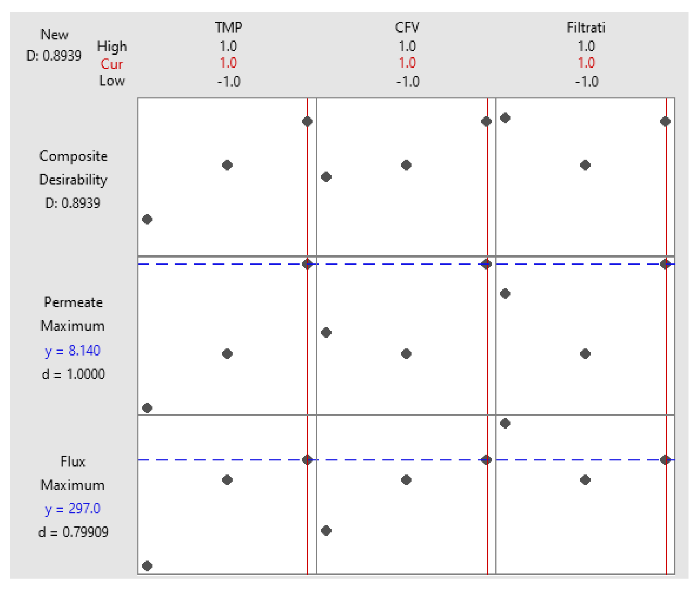Select the Cur value 1.0 under CFV

tap(408, 63)
